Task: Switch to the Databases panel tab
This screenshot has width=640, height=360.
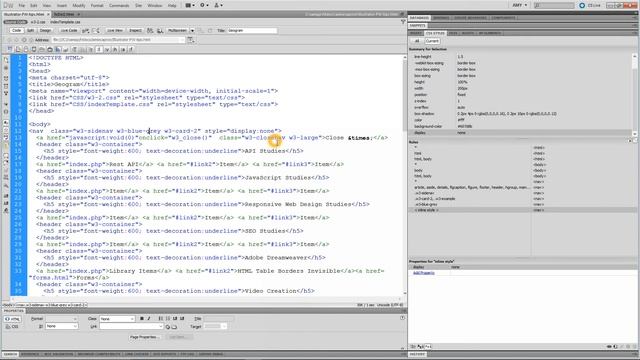Action: [419, 18]
